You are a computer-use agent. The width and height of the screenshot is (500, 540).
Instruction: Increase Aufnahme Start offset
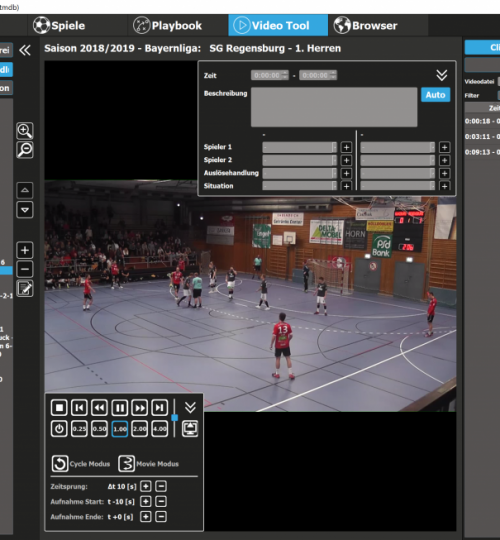pos(146,501)
